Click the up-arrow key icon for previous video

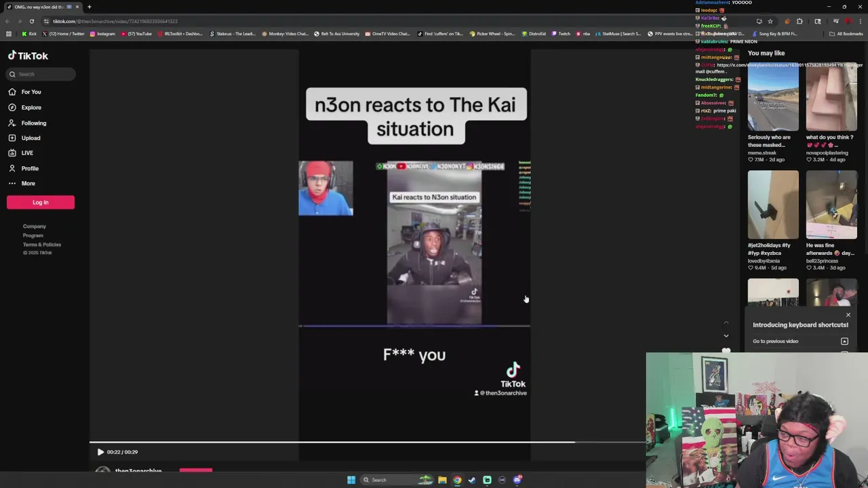(844, 342)
